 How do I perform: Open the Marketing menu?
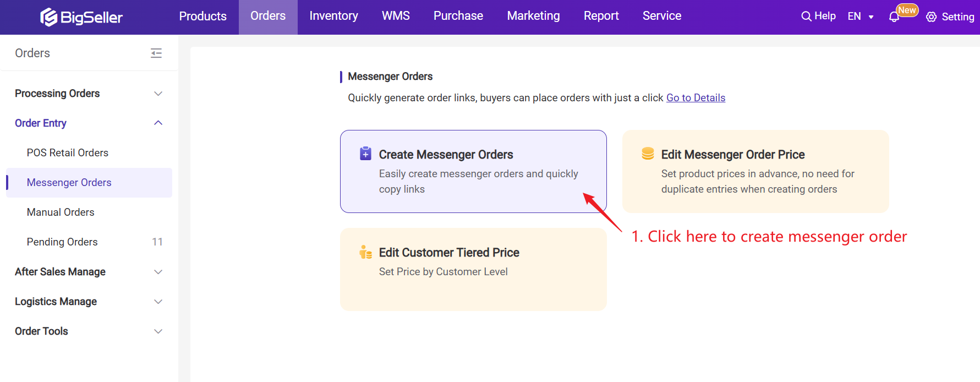pyautogui.click(x=533, y=17)
